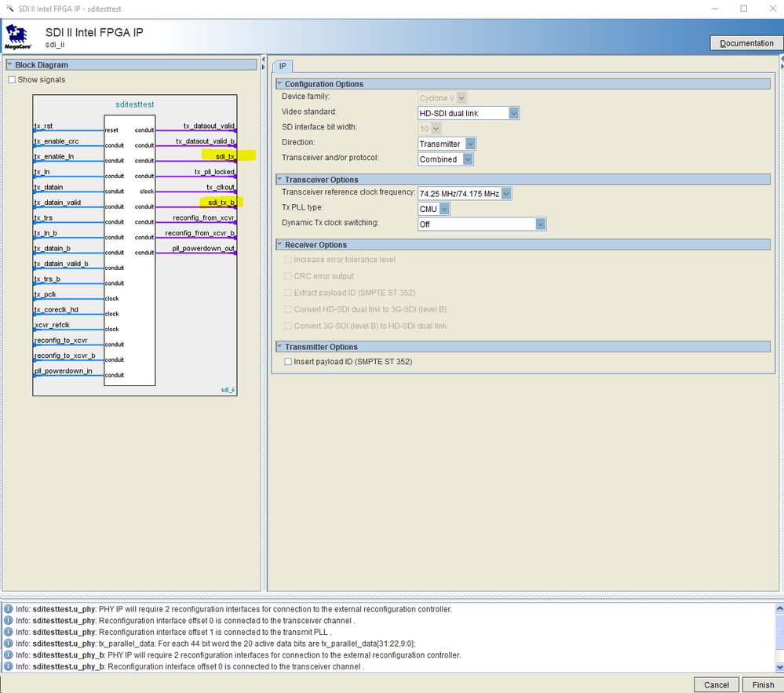Collapse the Receiver Options section arrow
Image resolution: width=784 pixels, height=693 pixels.
[x=279, y=245]
